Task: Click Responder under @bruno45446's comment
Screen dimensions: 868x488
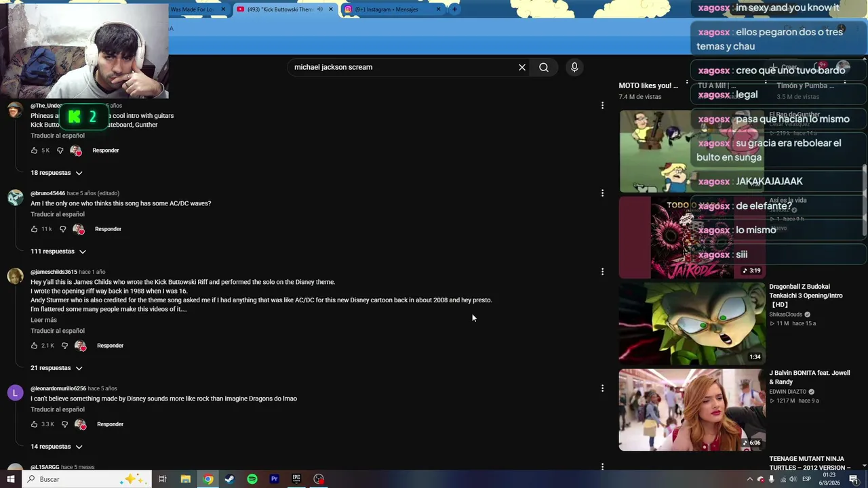Action: [108, 229]
